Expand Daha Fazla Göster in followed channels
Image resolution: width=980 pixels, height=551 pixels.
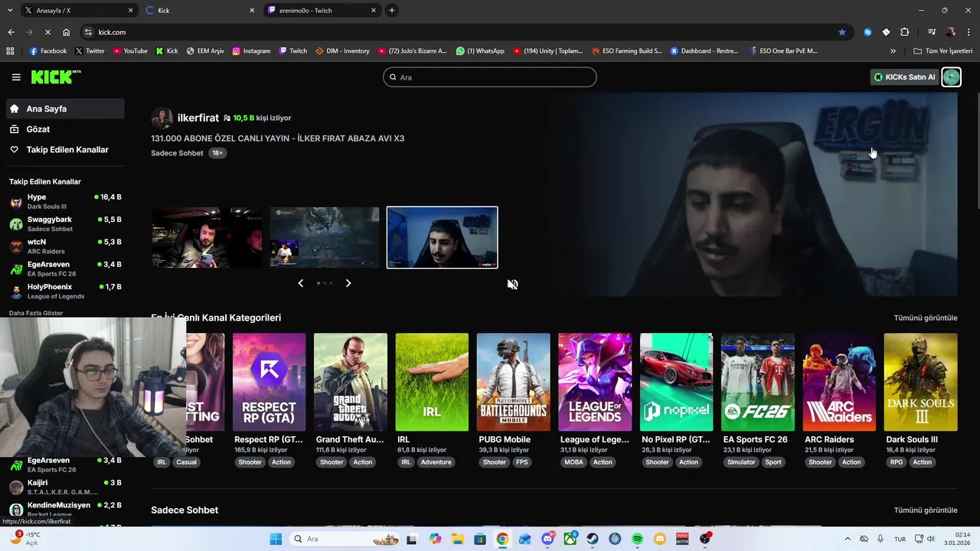point(36,313)
